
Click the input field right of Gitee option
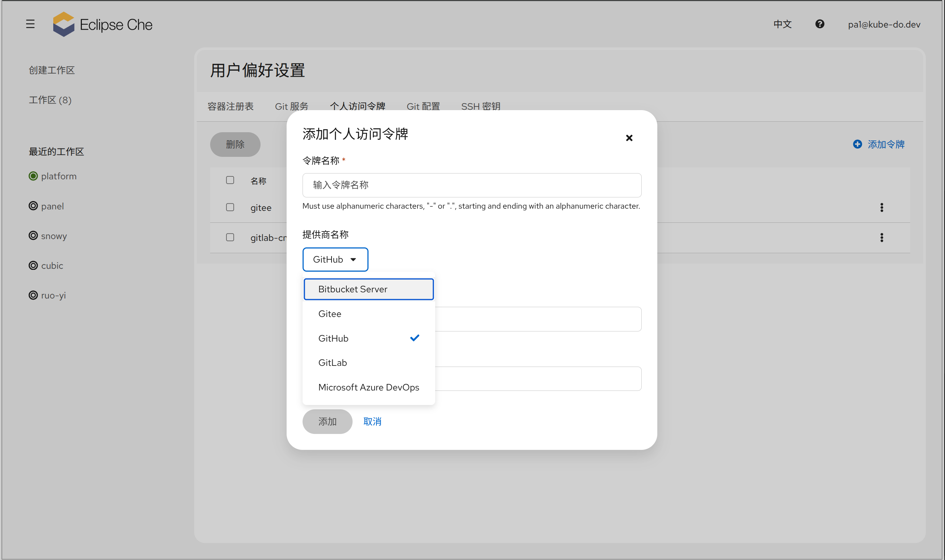tap(538, 319)
